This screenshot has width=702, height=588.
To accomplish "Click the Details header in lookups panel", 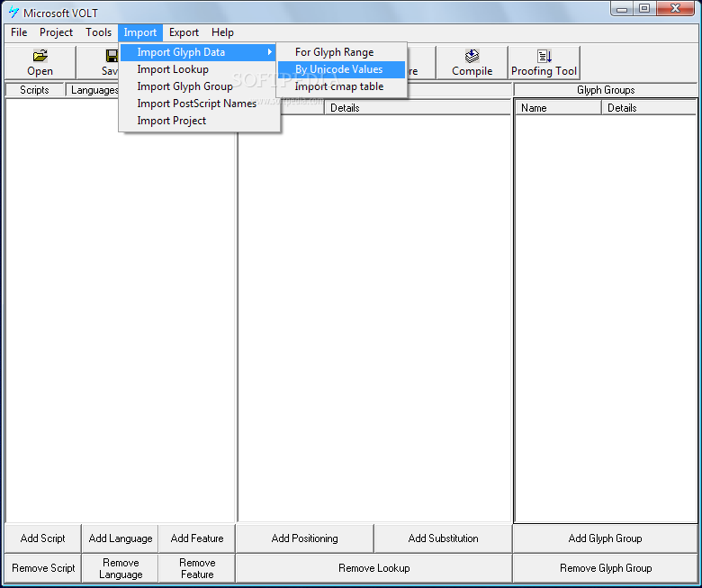I will (418, 108).
